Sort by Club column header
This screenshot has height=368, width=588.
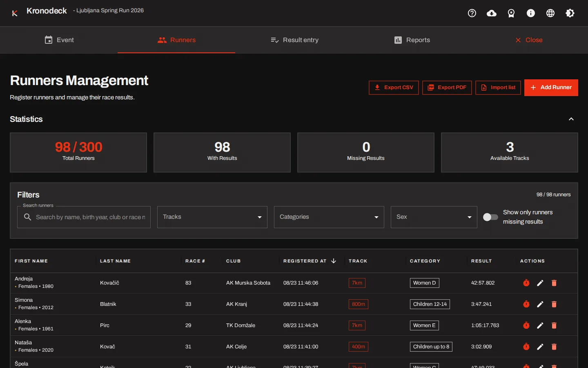[234, 261]
